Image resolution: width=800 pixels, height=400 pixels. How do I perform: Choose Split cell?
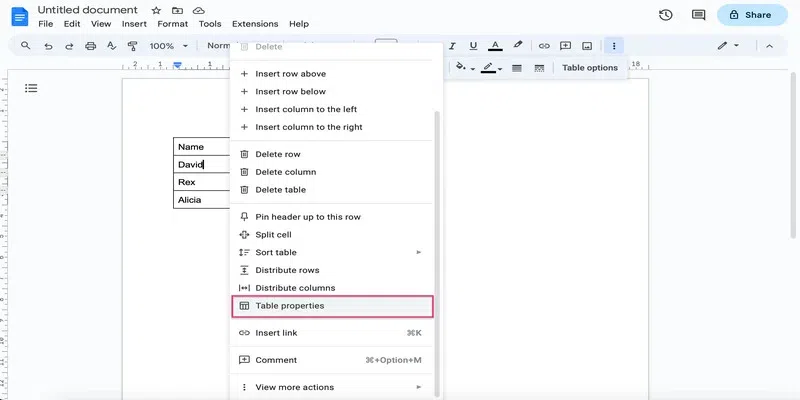(x=331, y=235)
